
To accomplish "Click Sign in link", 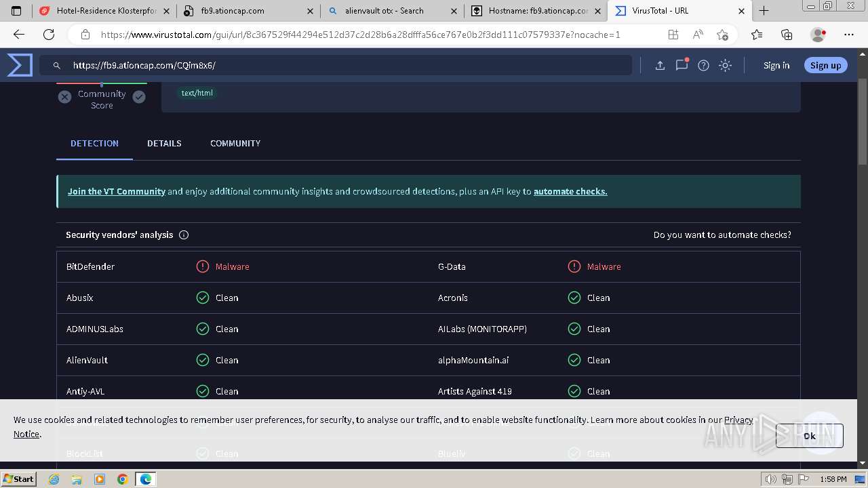I will click(x=776, y=66).
